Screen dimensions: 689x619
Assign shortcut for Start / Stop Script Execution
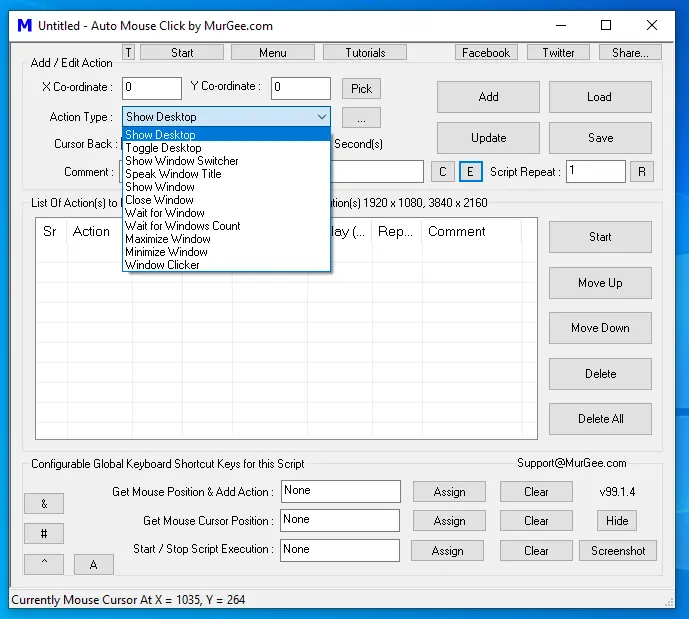click(x=447, y=550)
